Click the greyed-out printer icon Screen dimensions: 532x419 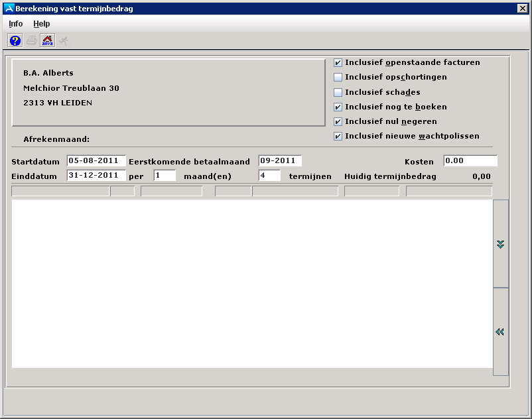(31, 40)
